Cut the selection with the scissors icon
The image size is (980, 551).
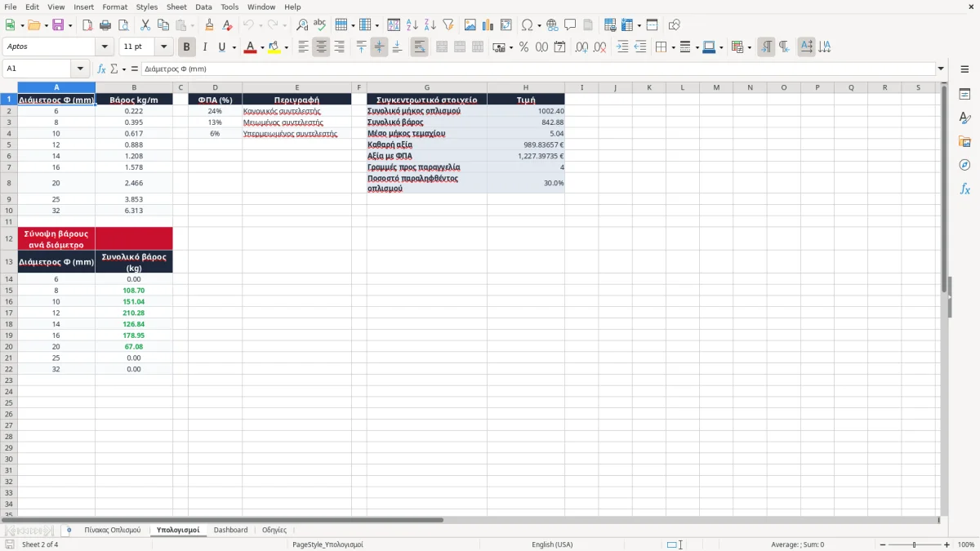point(145,25)
